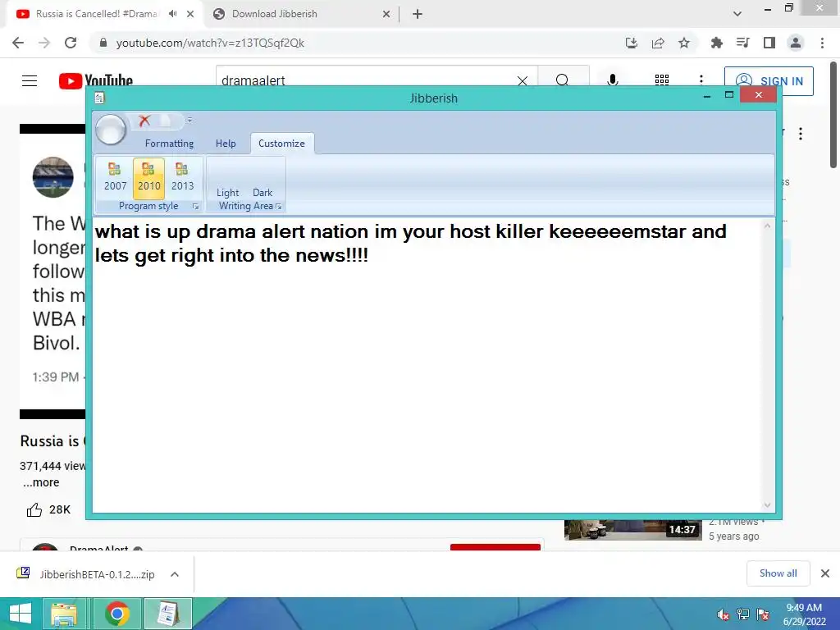Image resolution: width=840 pixels, height=630 pixels.
Task: Open a new Chrome tab
Action: coord(418,14)
